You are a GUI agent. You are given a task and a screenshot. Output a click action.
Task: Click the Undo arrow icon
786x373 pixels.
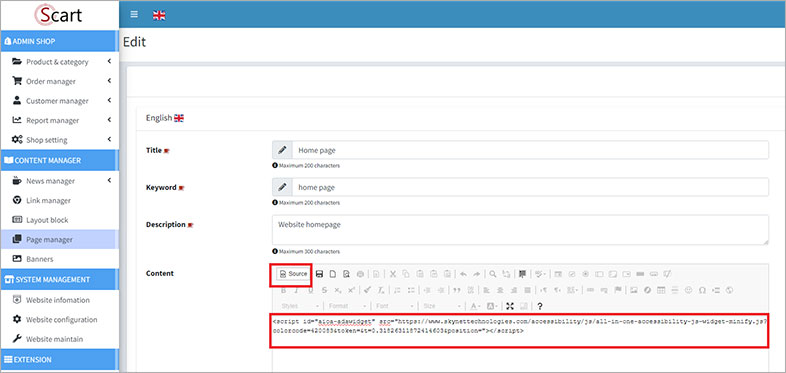coord(464,274)
